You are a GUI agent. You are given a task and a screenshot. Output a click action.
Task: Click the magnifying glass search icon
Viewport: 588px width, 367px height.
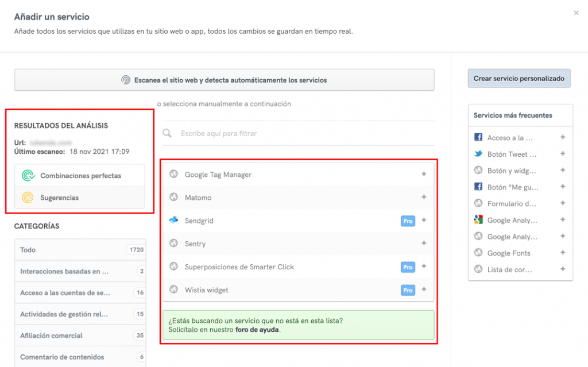tap(167, 133)
